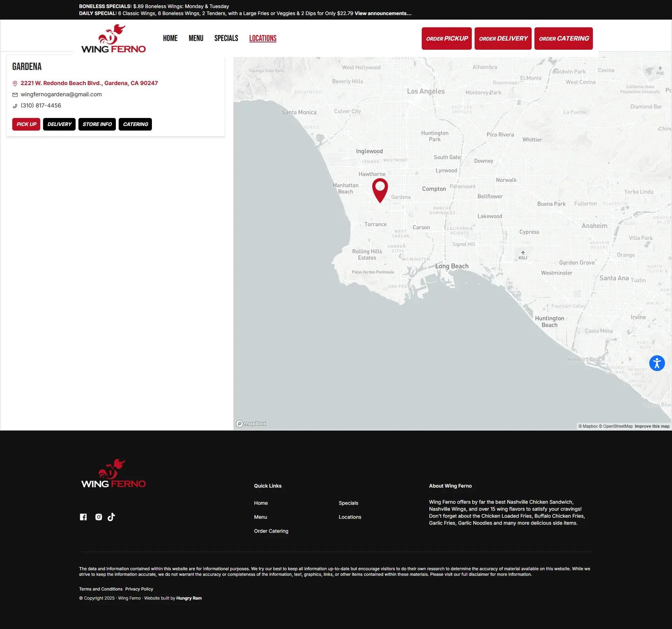Screen dimensions: 672x629
Task: Click the red Gardena map pin
Action: click(380, 190)
